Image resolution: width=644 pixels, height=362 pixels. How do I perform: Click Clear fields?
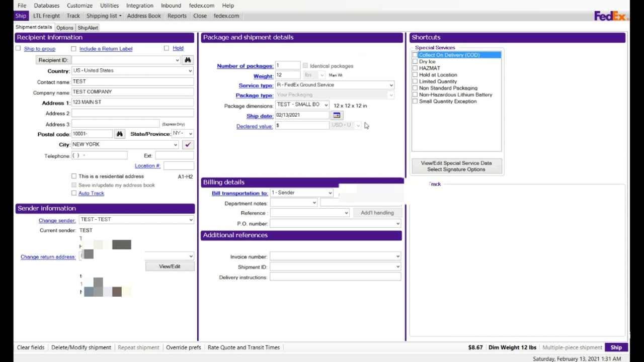click(31, 347)
